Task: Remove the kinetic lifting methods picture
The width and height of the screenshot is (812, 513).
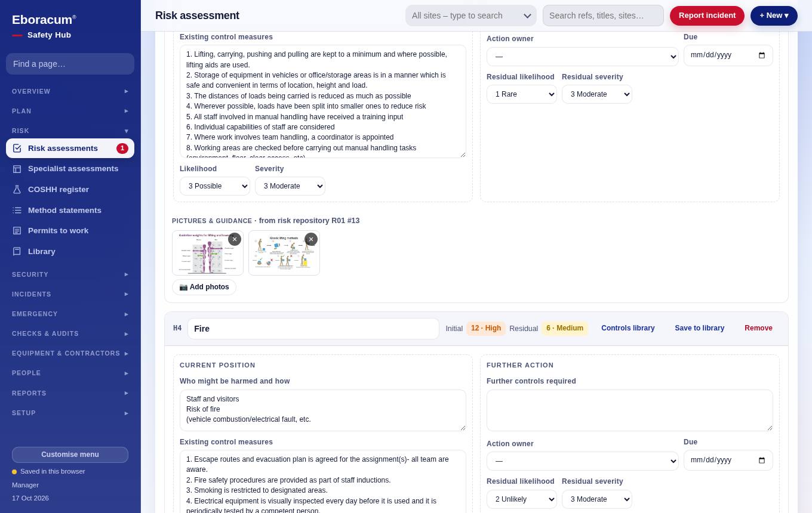Action: point(311,239)
